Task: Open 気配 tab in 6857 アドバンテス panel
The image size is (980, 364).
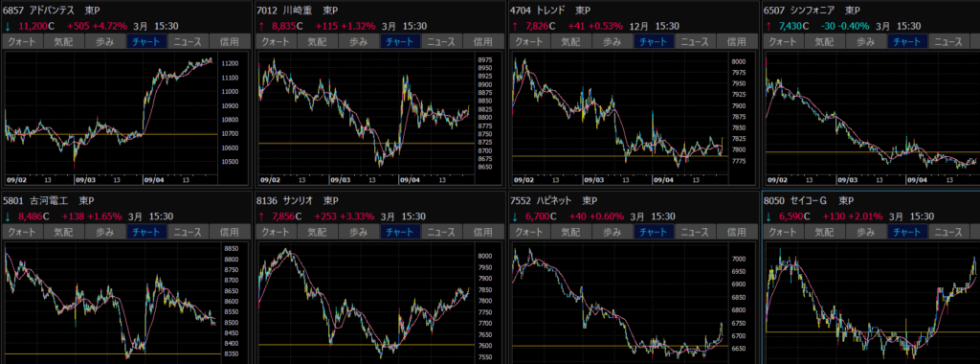Action: click(x=64, y=42)
